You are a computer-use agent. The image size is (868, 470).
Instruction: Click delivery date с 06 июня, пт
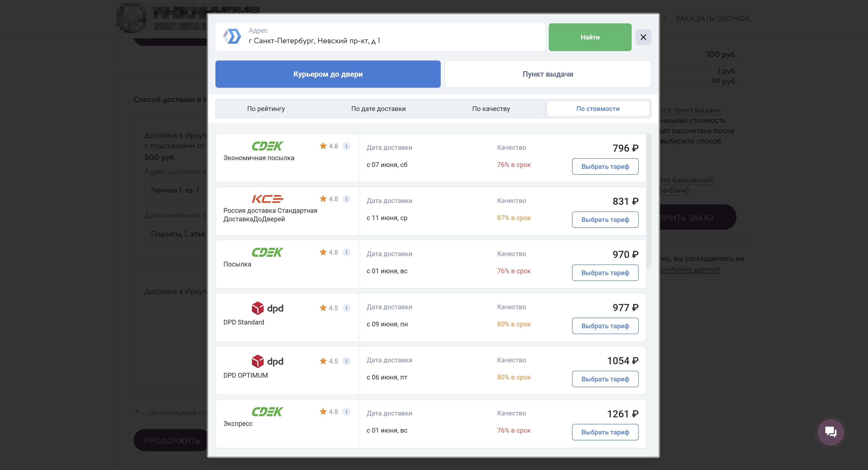[x=387, y=377]
